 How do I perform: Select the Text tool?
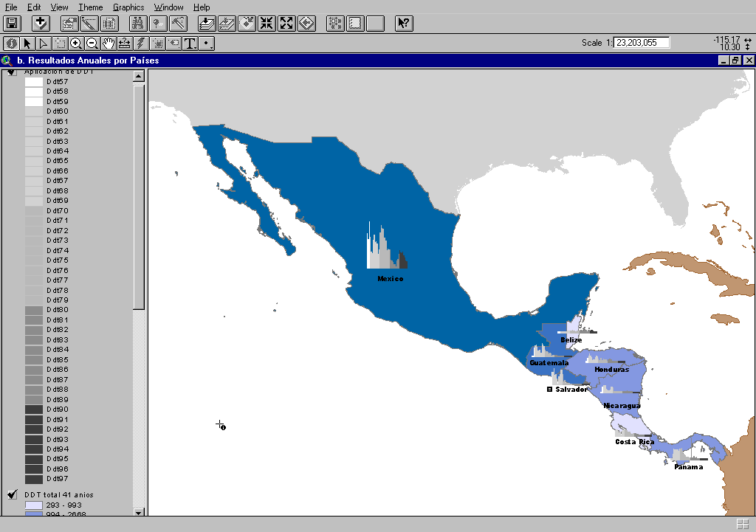(x=190, y=44)
